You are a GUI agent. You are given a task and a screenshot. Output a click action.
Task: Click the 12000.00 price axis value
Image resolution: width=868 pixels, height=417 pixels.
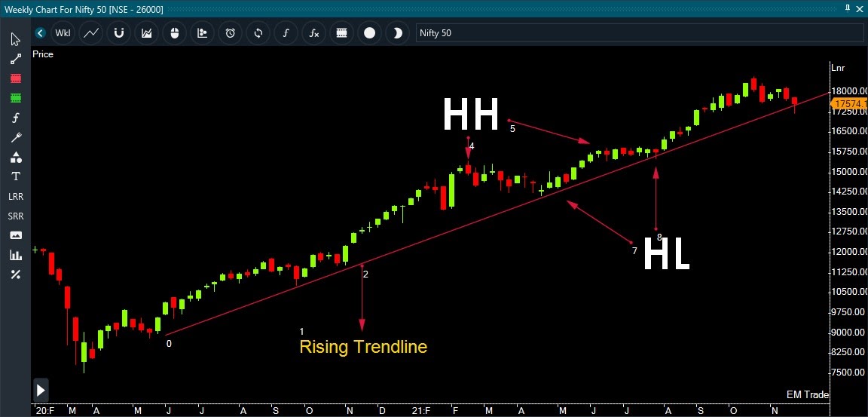pyautogui.click(x=849, y=252)
